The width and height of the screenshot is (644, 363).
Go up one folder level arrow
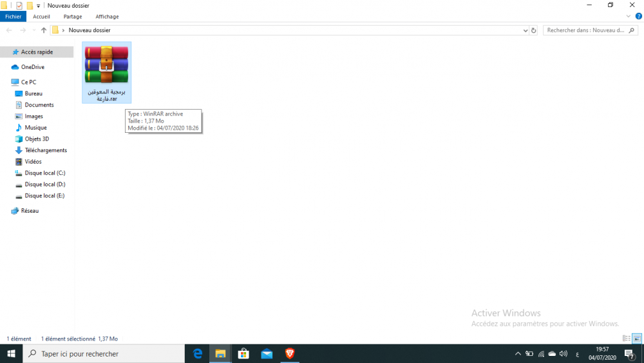(x=44, y=30)
